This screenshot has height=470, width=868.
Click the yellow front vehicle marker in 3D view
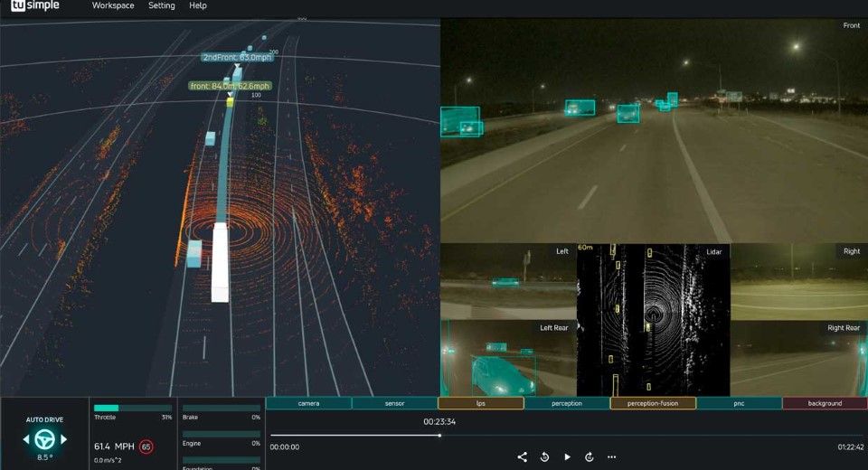tap(231, 102)
